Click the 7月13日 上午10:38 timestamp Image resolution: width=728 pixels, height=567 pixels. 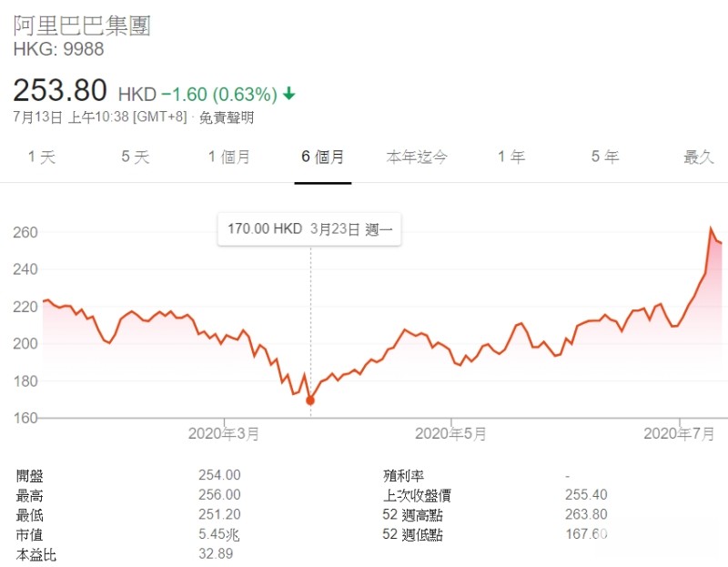(100, 117)
